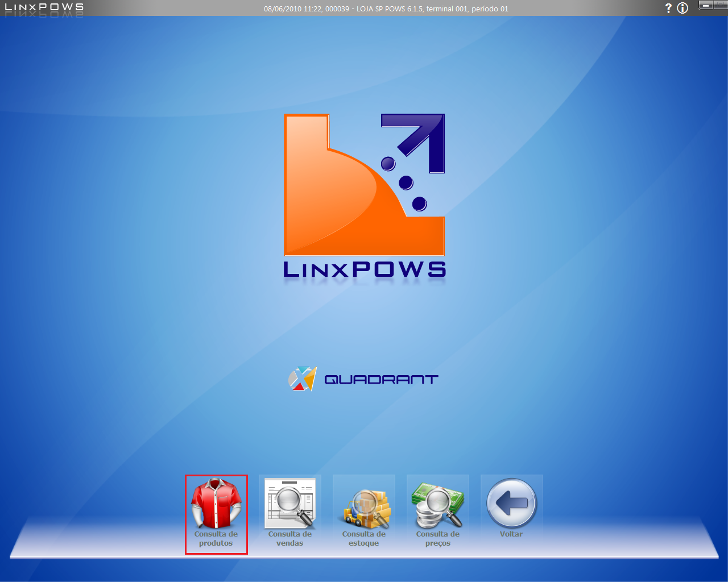Open Consulta de produtos
728x582 pixels.
click(216, 514)
